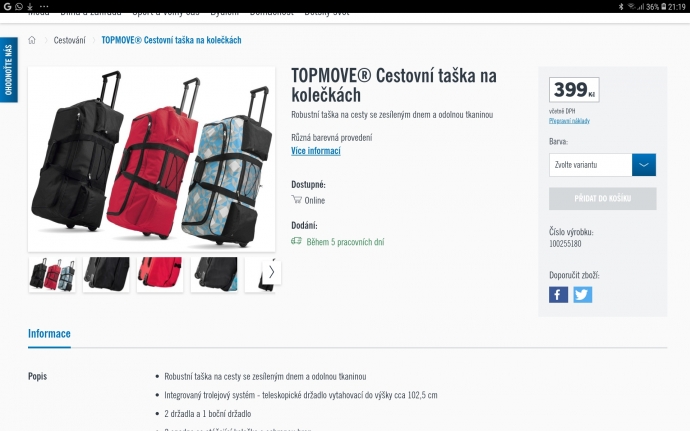
Task: Expand color options with blue chevron
Action: pyautogui.click(x=644, y=165)
